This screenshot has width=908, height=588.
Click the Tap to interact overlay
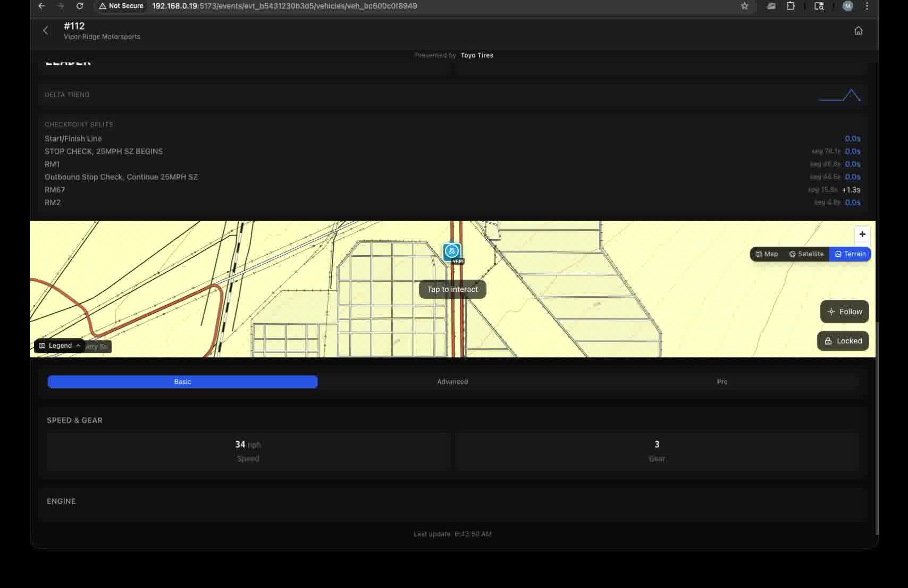tap(452, 289)
